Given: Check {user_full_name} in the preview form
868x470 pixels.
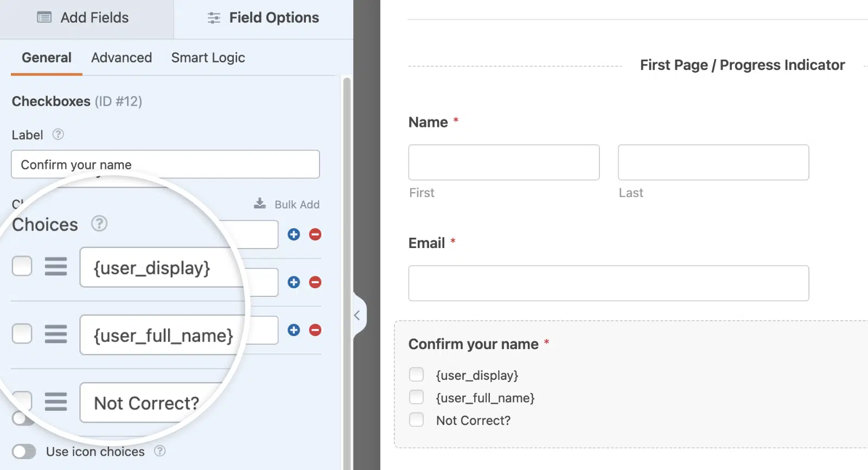Looking at the screenshot, I should 416,397.
